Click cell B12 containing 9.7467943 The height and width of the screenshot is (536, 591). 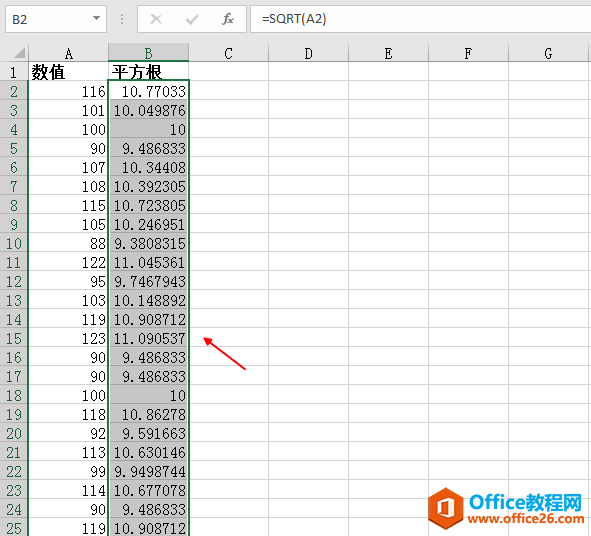pyautogui.click(x=149, y=281)
